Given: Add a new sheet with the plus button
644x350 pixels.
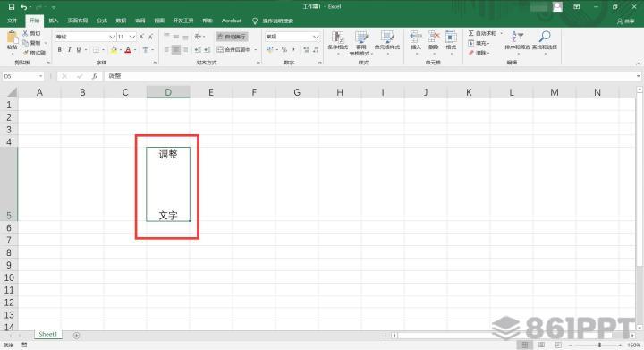Looking at the screenshot, I should pos(76,335).
